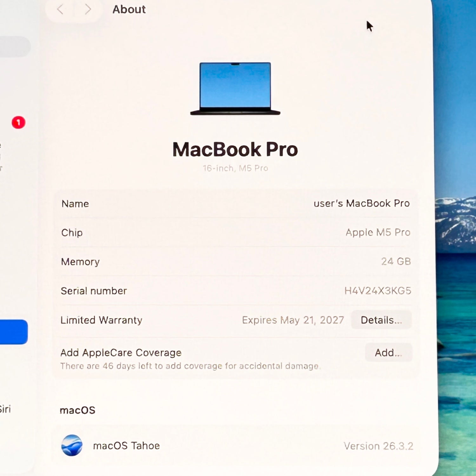Click the "46 days left" coverage note
Image resolution: width=476 pixels, height=476 pixels.
tap(191, 366)
